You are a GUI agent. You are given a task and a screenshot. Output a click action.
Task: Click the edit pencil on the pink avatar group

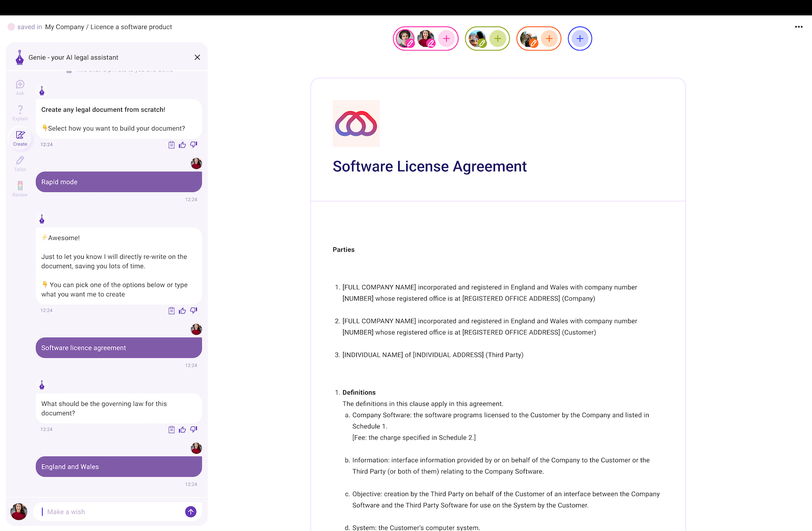click(x=410, y=44)
